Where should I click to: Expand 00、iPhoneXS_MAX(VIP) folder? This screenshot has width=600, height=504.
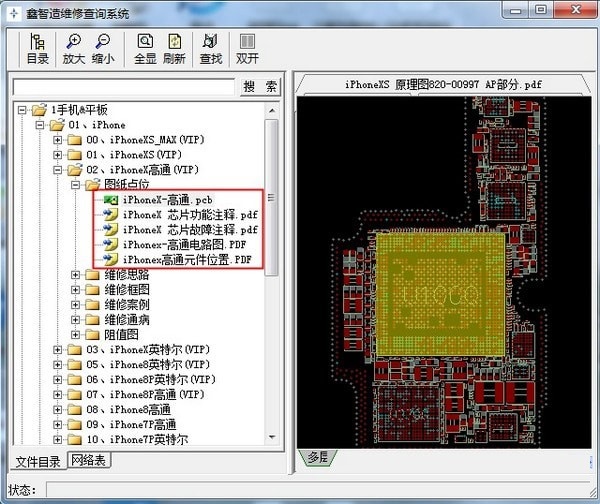pyautogui.click(x=58, y=140)
